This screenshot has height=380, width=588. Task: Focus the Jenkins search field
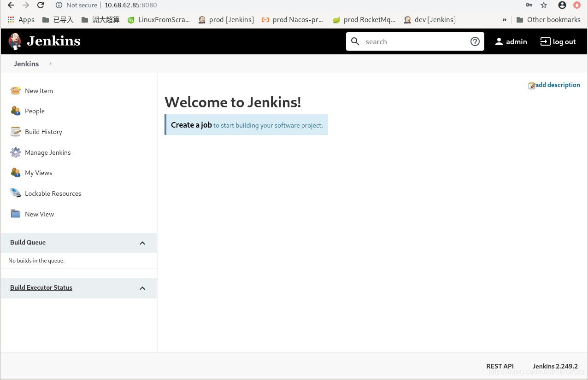click(415, 41)
